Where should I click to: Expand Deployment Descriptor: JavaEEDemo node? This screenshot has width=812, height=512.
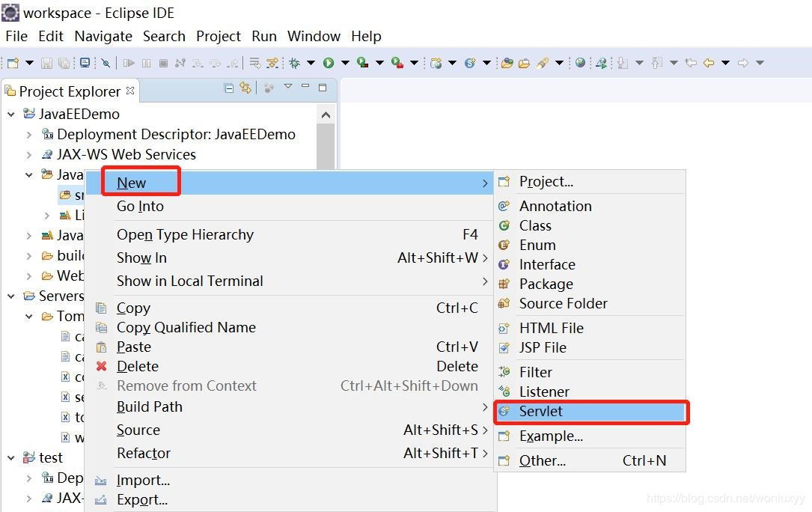pos(29,135)
